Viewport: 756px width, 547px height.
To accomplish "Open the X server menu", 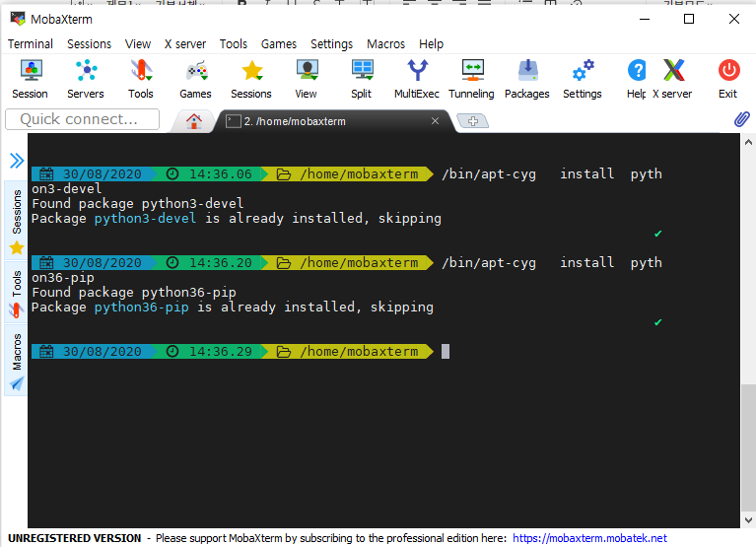I will coord(185,43).
